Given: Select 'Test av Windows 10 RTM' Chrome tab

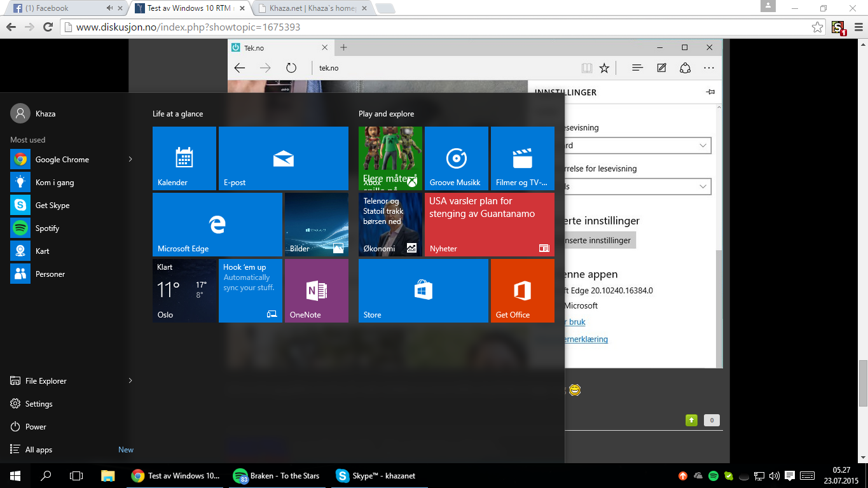Looking at the screenshot, I should tap(188, 8).
